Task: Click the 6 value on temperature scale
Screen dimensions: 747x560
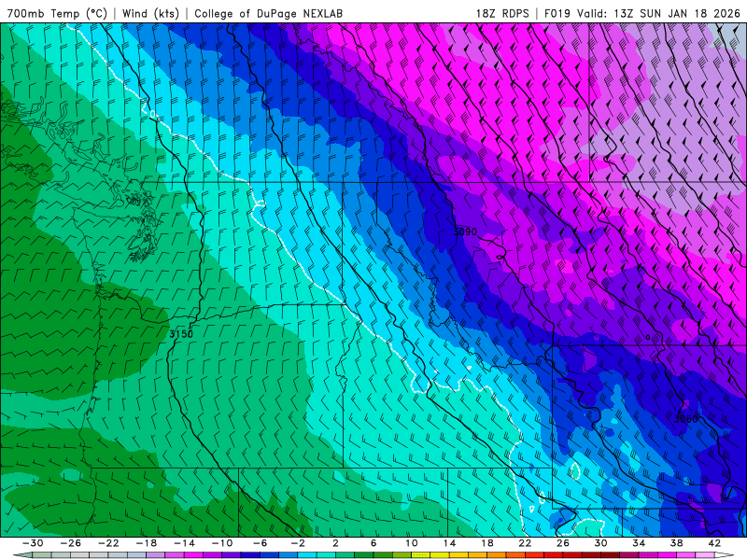Action: pyautogui.click(x=373, y=543)
